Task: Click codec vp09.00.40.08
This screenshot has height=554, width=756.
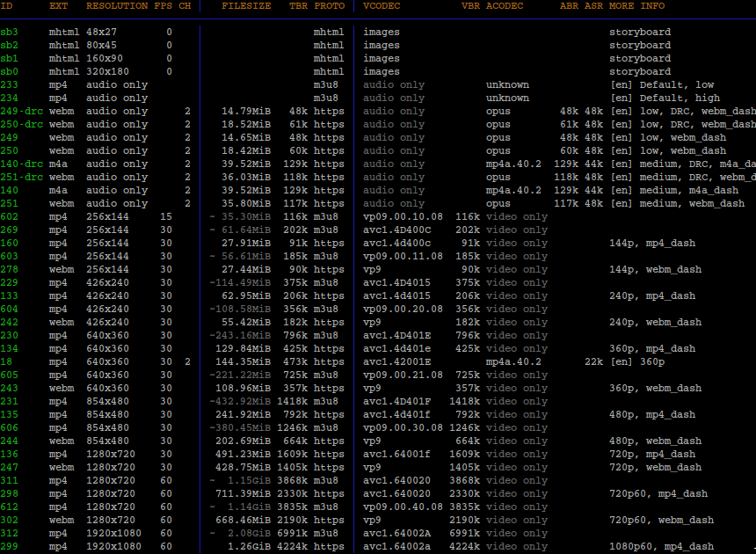Action: (x=403, y=507)
